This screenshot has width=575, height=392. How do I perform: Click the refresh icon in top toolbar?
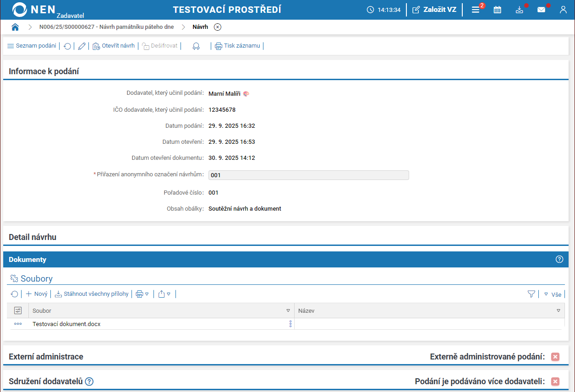pos(67,46)
